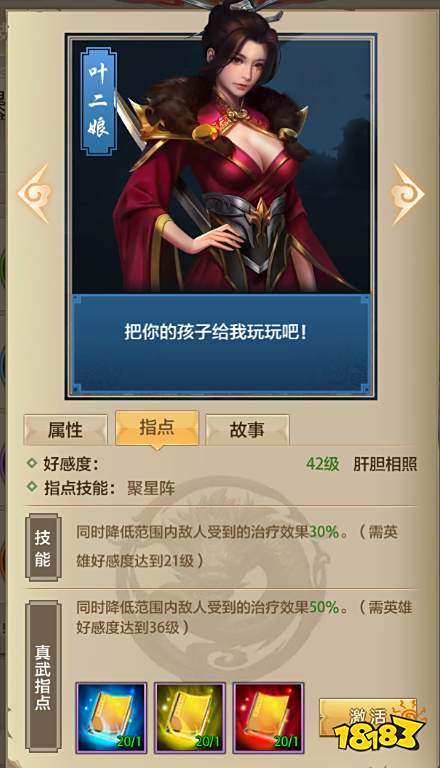Click the 叶二娘 name banner
The height and width of the screenshot is (768, 440).
[x=98, y=101]
